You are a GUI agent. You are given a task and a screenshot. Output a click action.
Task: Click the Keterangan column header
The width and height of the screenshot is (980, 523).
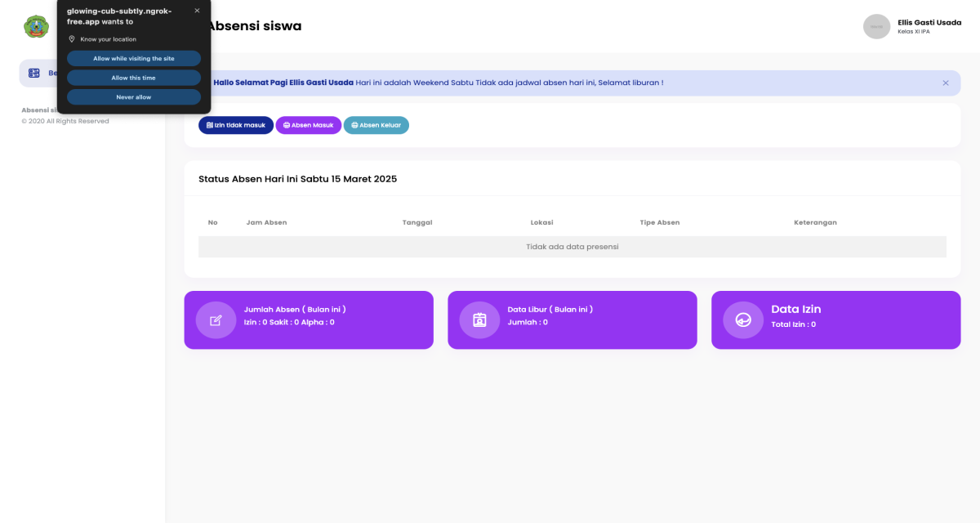click(x=815, y=222)
